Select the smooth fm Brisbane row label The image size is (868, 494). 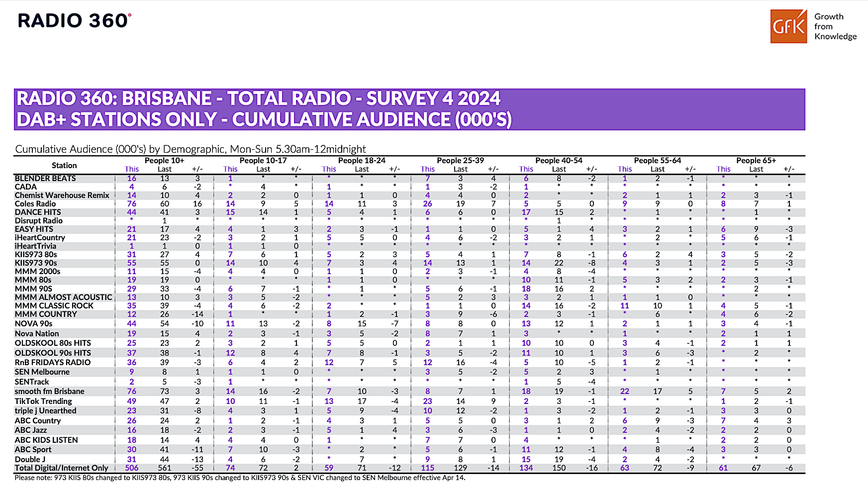pyautogui.click(x=49, y=391)
